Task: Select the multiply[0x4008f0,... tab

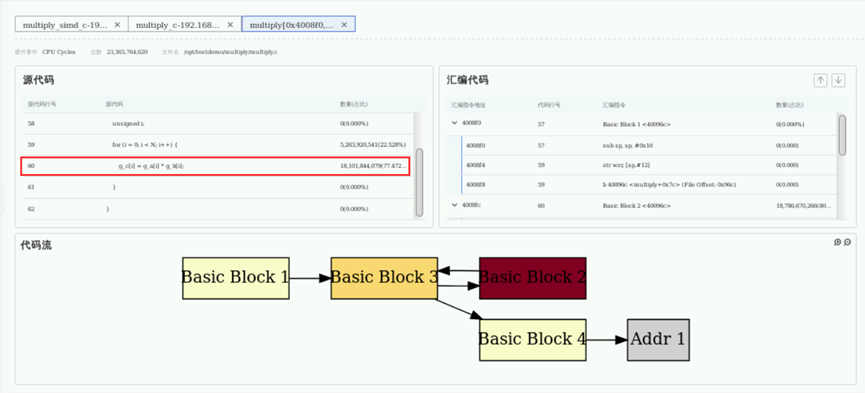Action: pyautogui.click(x=291, y=25)
